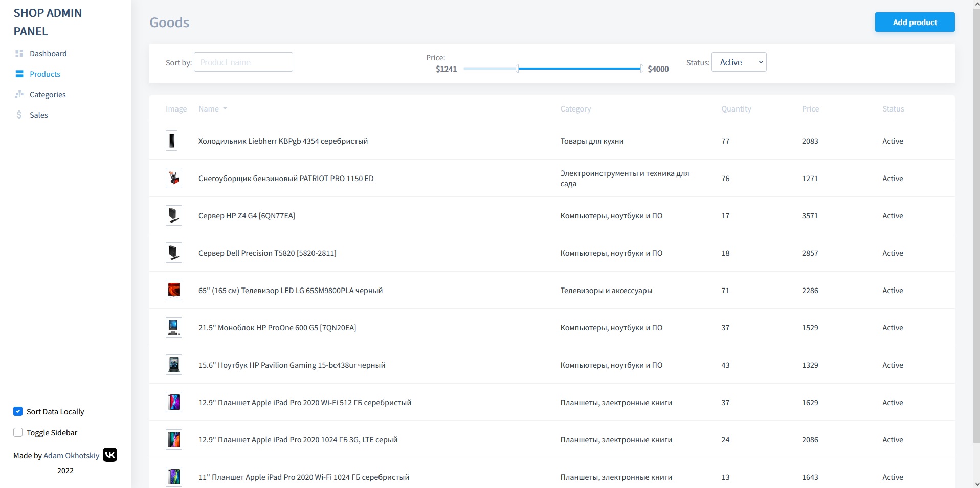980x488 pixels.
Task: Open HP Pavilion Gaming laptop thumbnail
Action: pyautogui.click(x=174, y=365)
